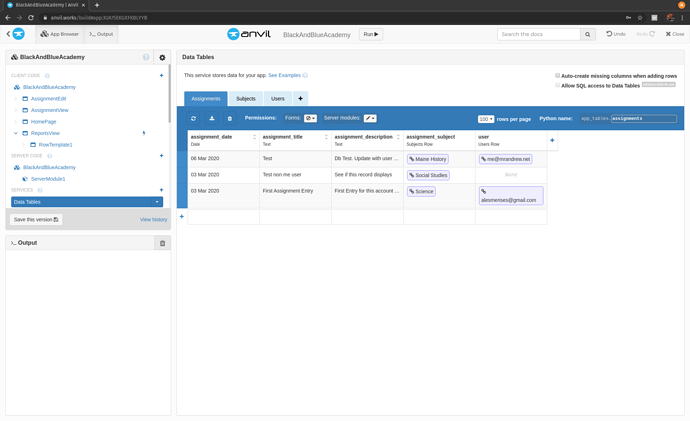Click Search the docs field
The image size is (690, 421).
click(539, 34)
